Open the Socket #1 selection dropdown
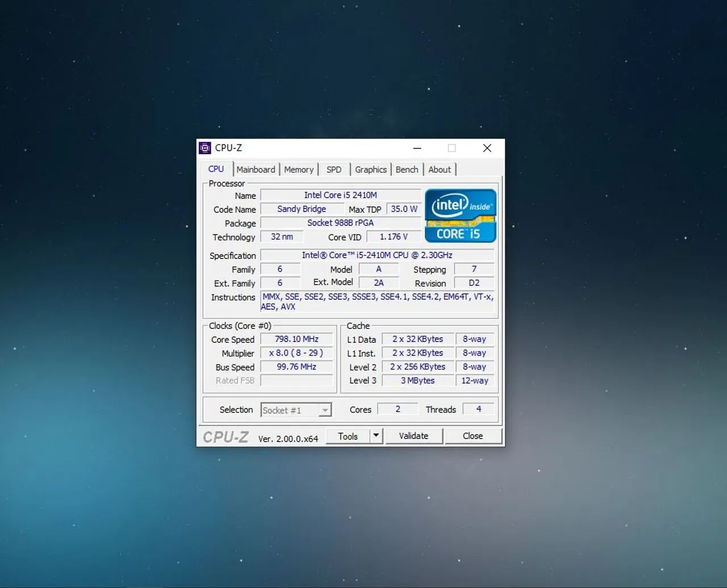 click(296, 410)
